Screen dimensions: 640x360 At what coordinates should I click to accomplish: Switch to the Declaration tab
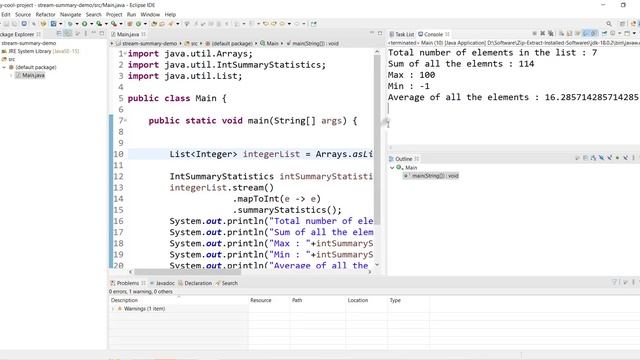[195, 283]
